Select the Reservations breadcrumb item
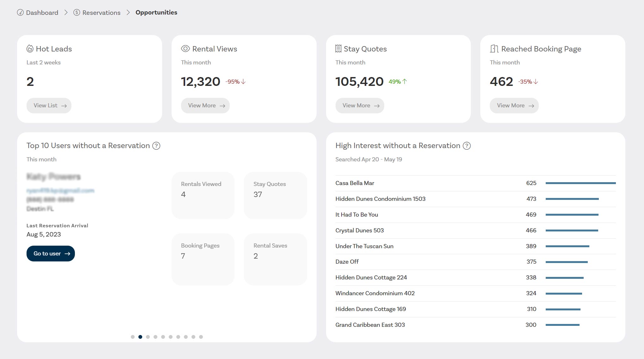Viewport: 644px width, 359px height. coord(101,13)
